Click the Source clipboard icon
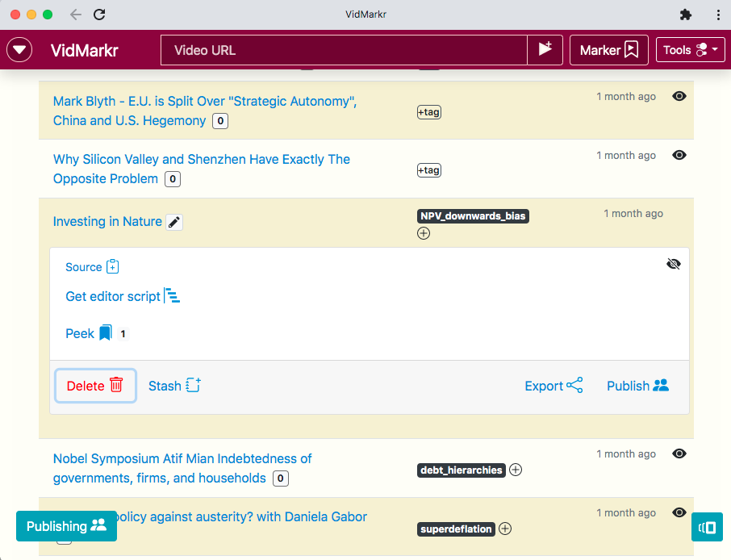This screenshot has width=731, height=560. pyautogui.click(x=113, y=267)
